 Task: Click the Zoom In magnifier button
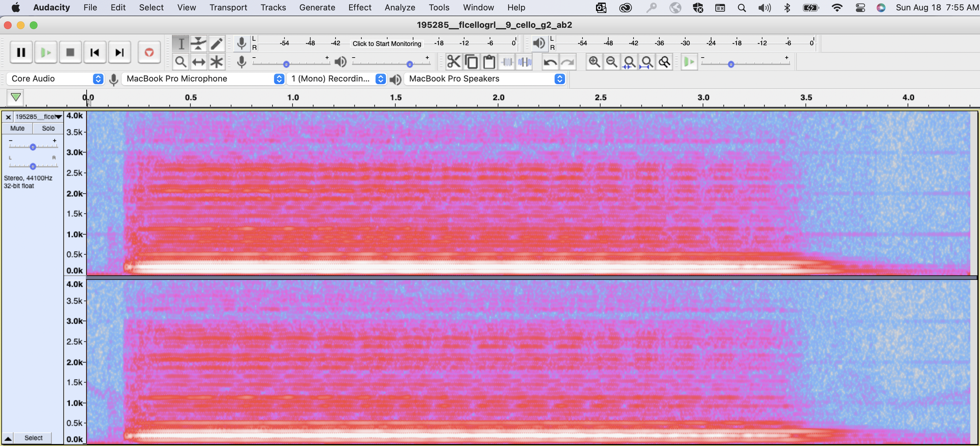tap(594, 62)
